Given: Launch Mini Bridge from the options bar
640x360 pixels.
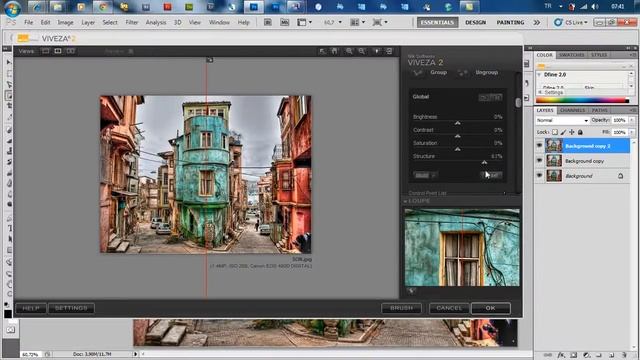Looking at the screenshot, I should click(x=285, y=22).
